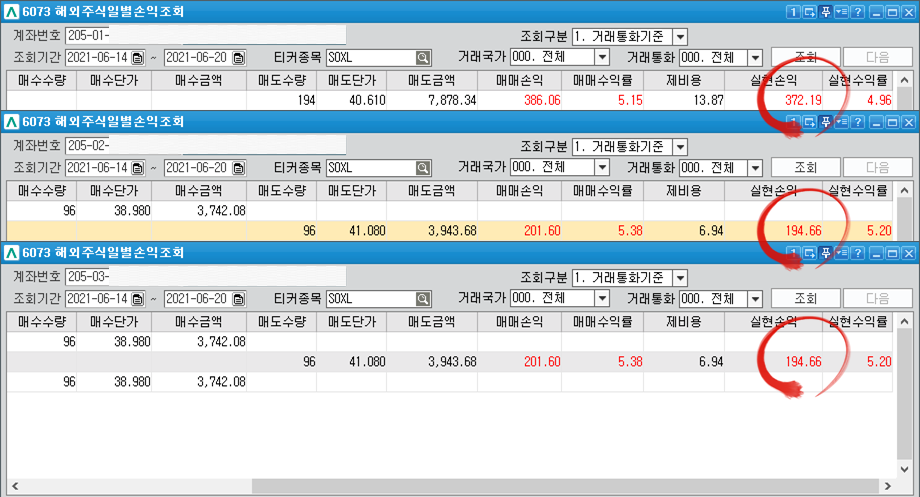Click 매도금액 column header in 205-01 window
Image resolution: width=920 pixels, height=497 pixels.
click(x=432, y=80)
